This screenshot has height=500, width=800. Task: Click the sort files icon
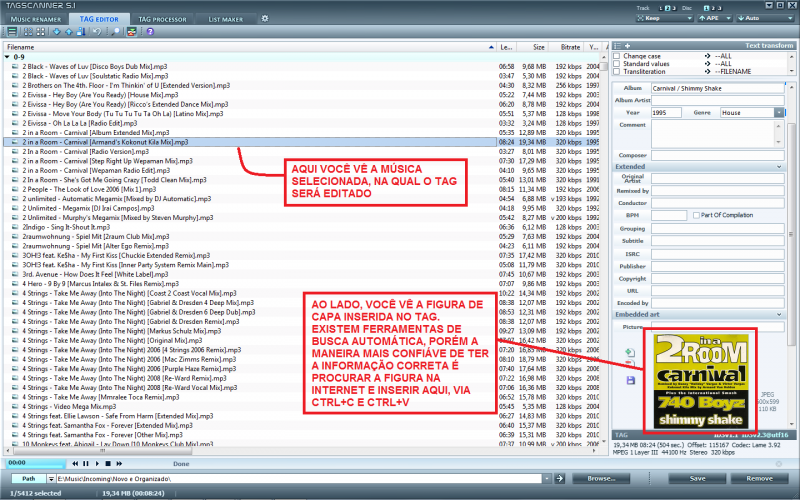click(x=81, y=32)
